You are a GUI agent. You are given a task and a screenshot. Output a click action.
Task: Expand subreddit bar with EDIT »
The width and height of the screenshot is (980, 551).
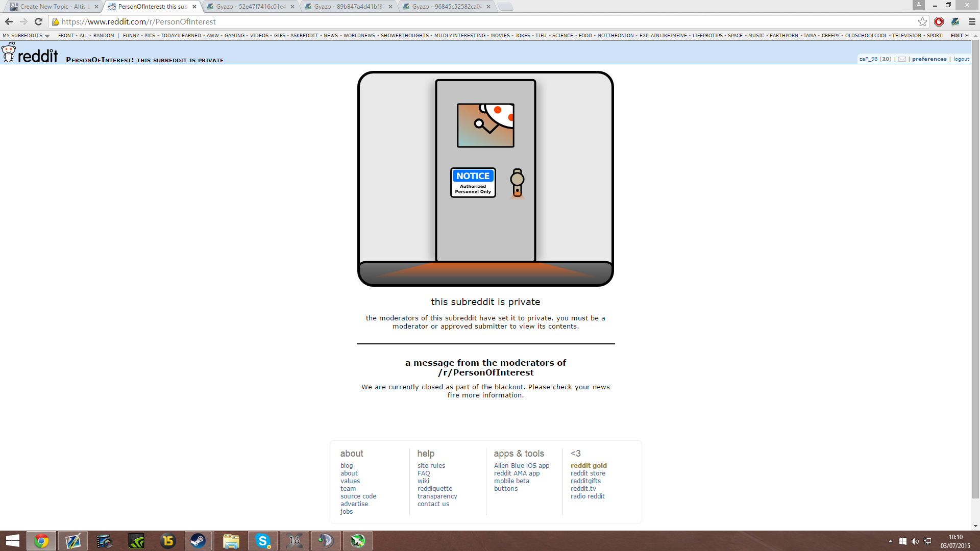click(960, 36)
